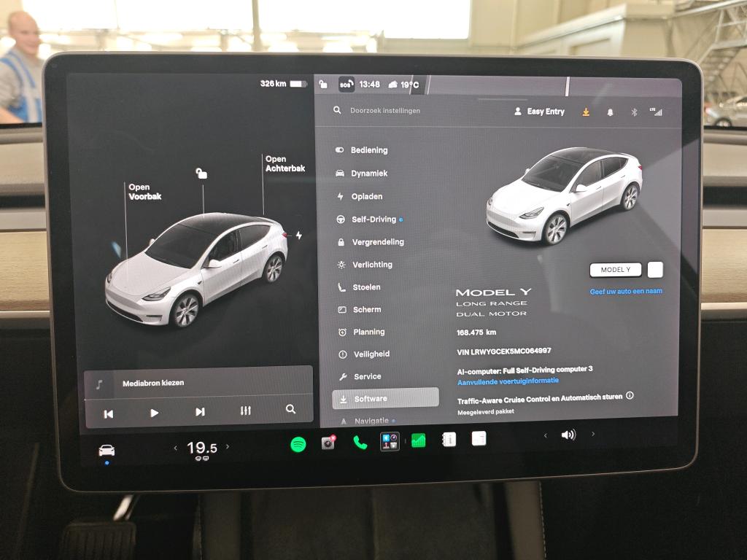This screenshot has height=560, width=747.
Task: Skip to next track
Action: coord(200,411)
